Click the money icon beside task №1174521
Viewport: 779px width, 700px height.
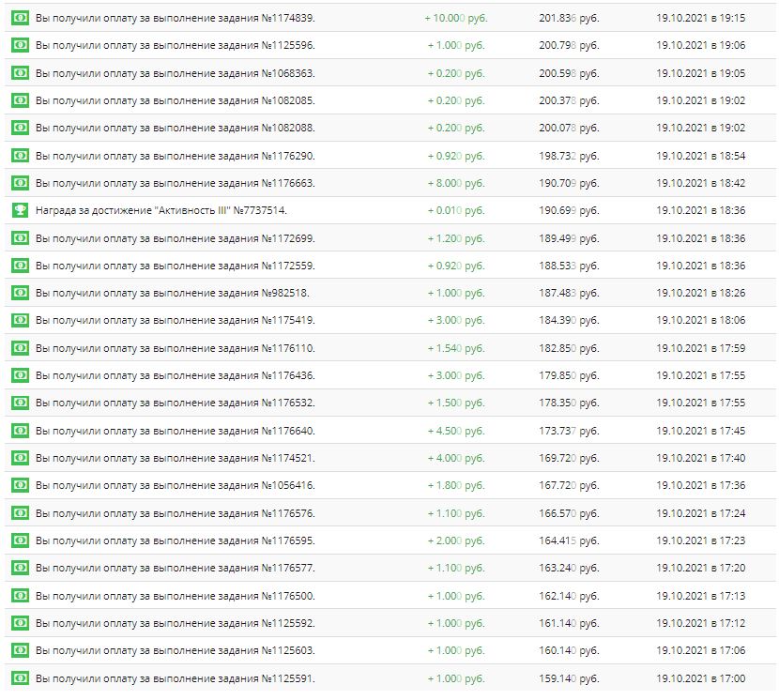(x=21, y=458)
